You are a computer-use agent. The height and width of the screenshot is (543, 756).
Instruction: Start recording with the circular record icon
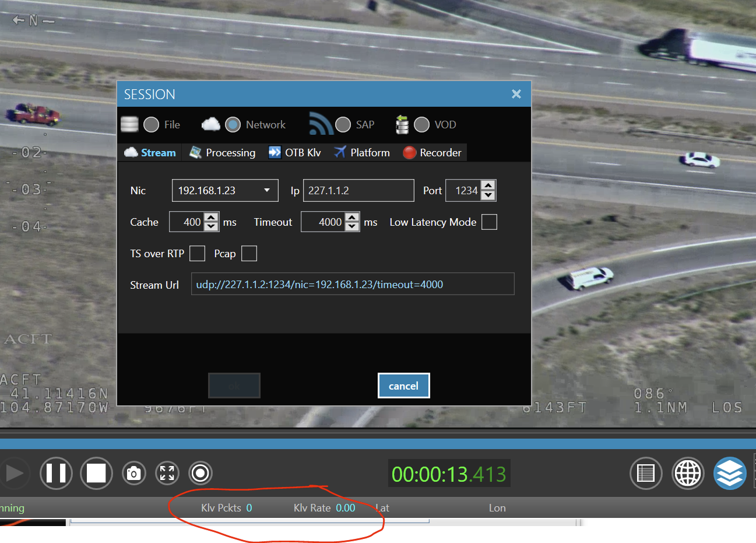[201, 473]
